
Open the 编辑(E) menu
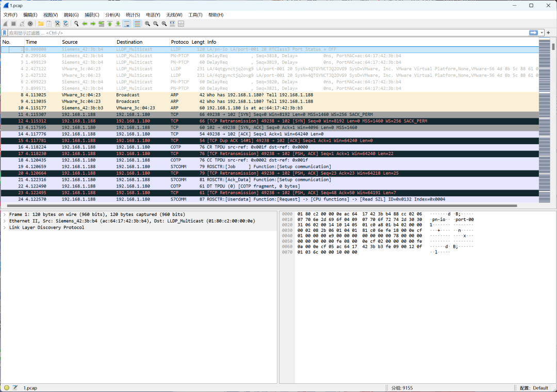(x=30, y=15)
